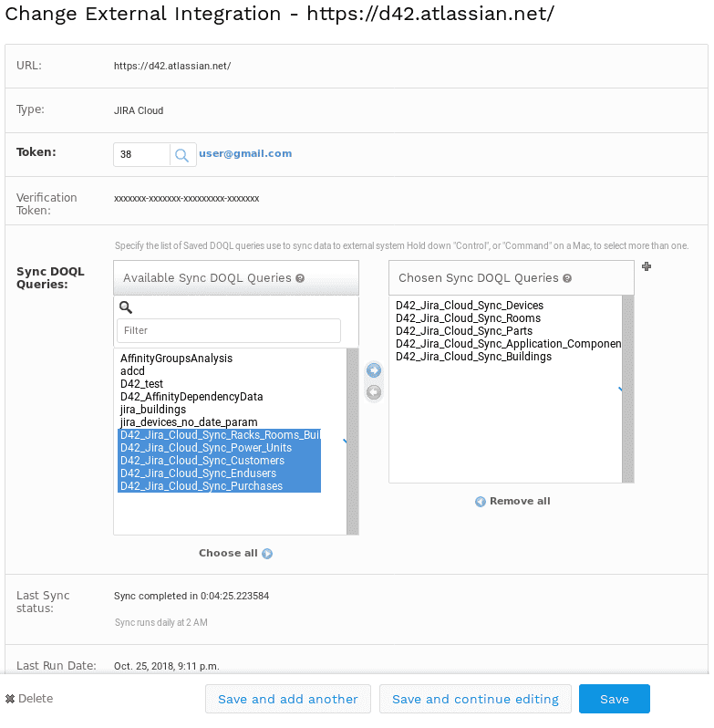Click the Remove all link
This screenshot has width=714, height=728.
coord(513,502)
